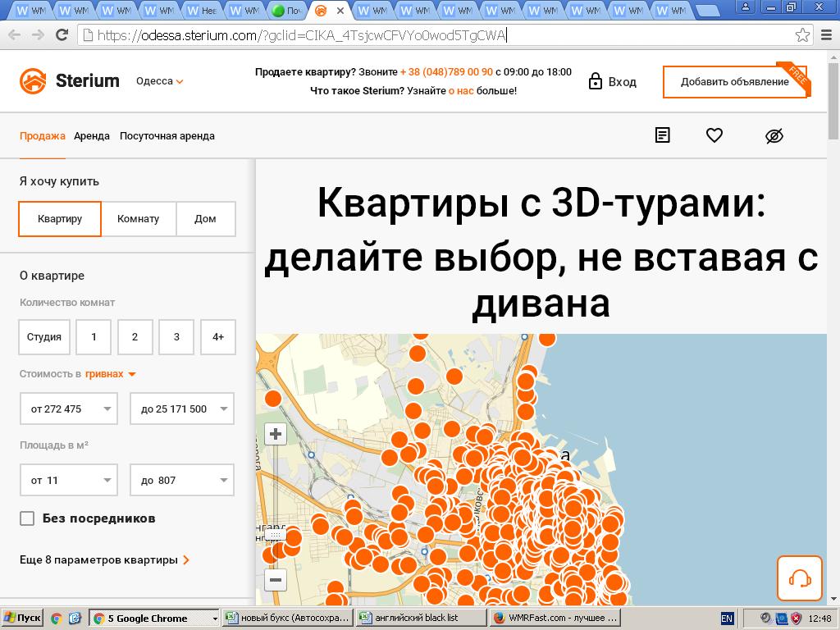The height and width of the screenshot is (630, 840).
Task: Click the lock icon beside Вход
Action: 596,81
